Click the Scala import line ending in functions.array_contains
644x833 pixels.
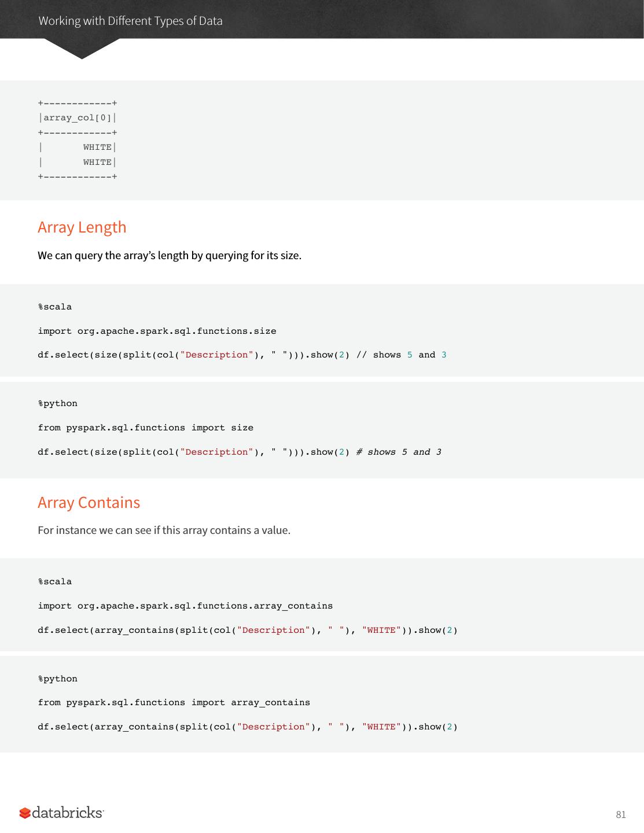[x=185, y=606]
